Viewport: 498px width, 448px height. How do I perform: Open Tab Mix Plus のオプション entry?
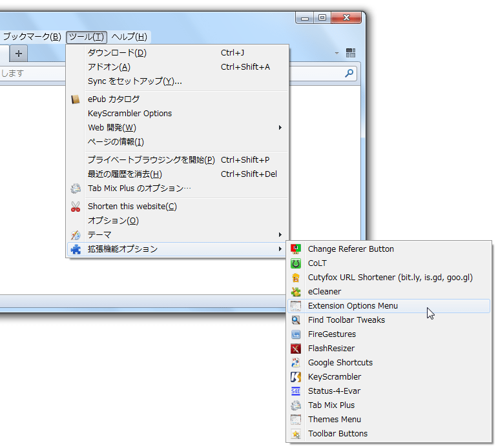pos(178,188)
